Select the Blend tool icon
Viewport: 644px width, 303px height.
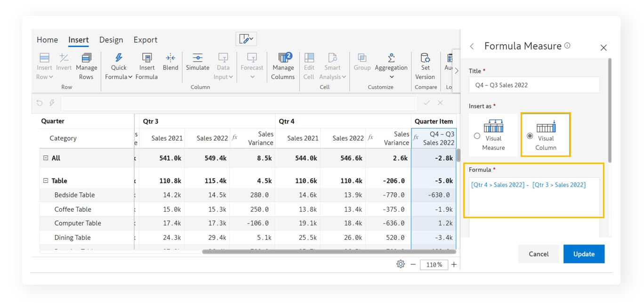point(170,57)
